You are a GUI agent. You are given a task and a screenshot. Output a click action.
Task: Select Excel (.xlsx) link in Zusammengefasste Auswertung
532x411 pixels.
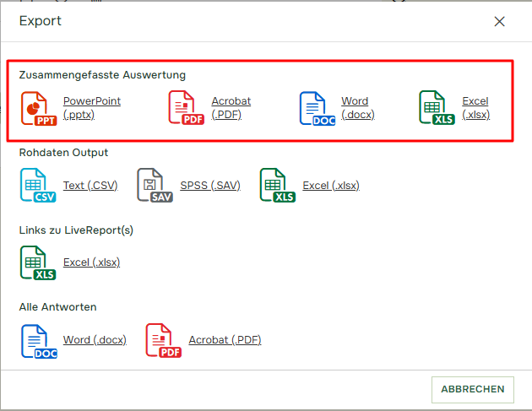(475, 108)
